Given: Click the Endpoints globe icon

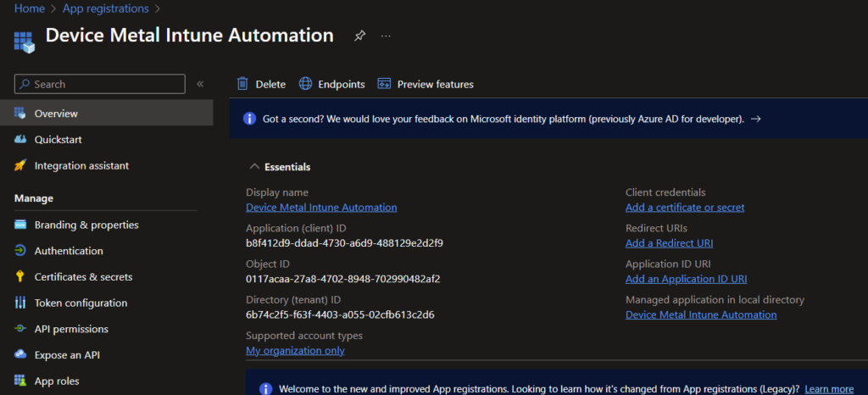Looking at the screenshot, I should point(305,84).
